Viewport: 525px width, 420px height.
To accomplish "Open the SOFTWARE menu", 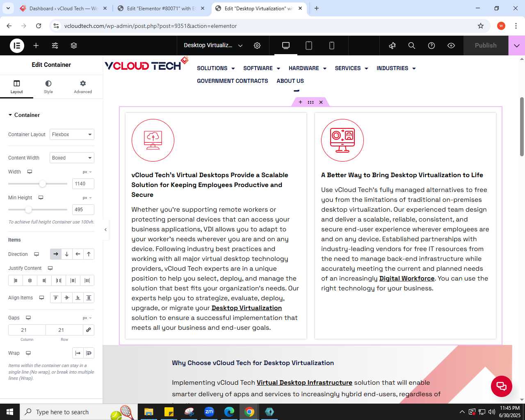I will 262,68.
